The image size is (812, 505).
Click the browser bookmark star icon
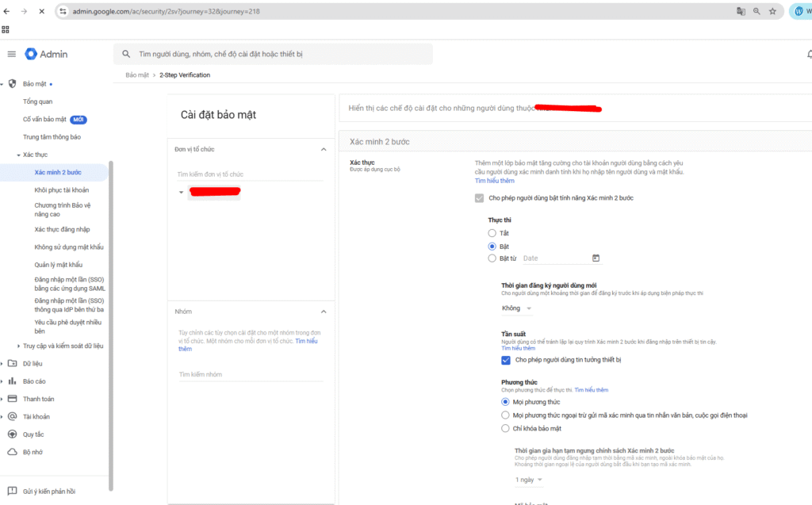click(772, 12)
